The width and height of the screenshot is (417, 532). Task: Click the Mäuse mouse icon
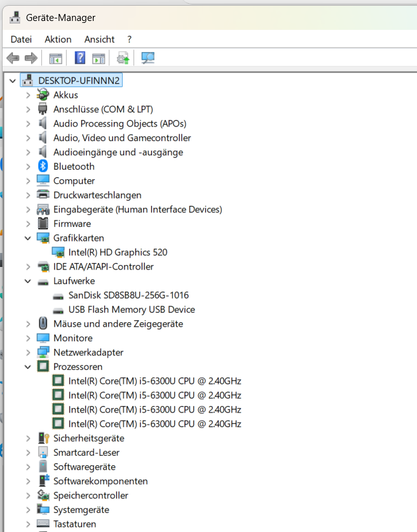pyautogui.click(x=43, y=324)
